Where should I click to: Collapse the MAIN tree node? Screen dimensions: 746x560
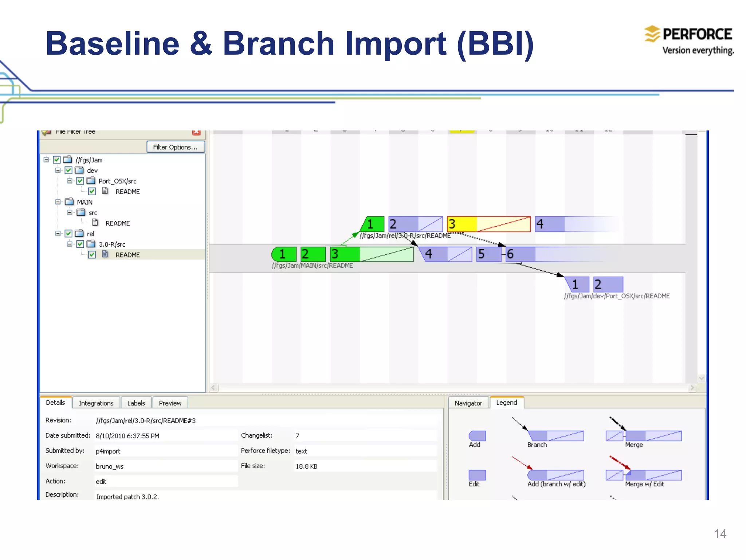tap(58, 202)
